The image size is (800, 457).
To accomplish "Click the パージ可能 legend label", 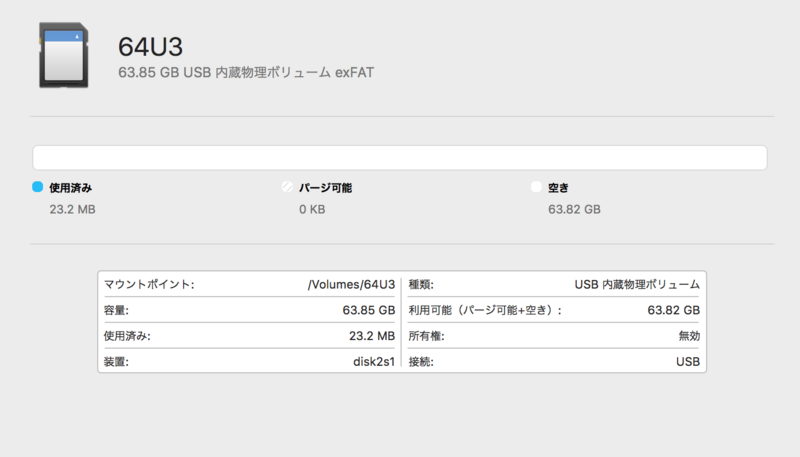I will [x=326, y=188].
